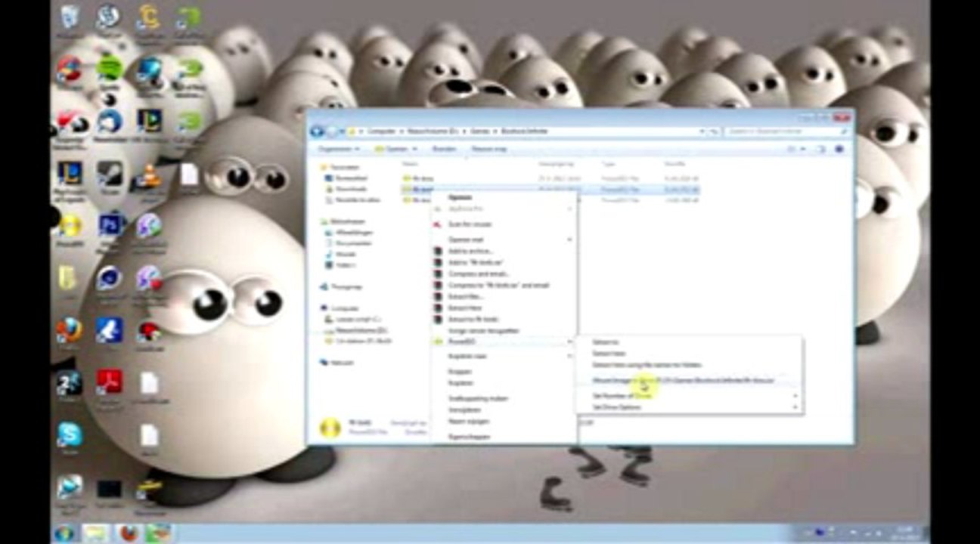Click the Openen button in Explorer toolbar
980x544 pixels.
point(392,149)
